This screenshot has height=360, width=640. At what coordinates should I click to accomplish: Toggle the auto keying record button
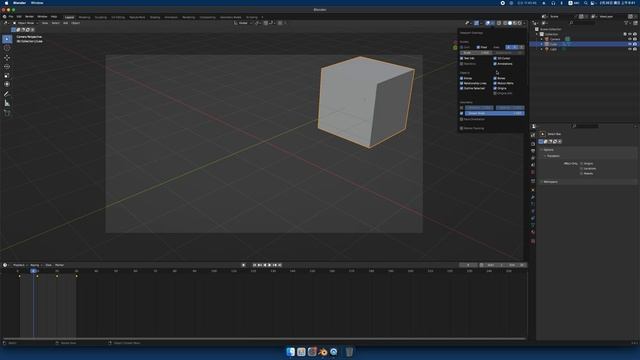click(244, 265)
